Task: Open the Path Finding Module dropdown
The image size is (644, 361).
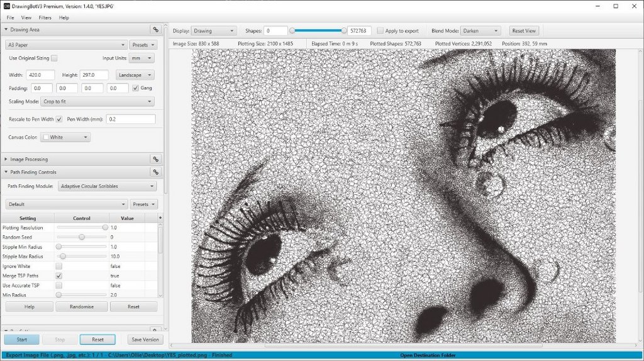Action: (x=107, y=186)
